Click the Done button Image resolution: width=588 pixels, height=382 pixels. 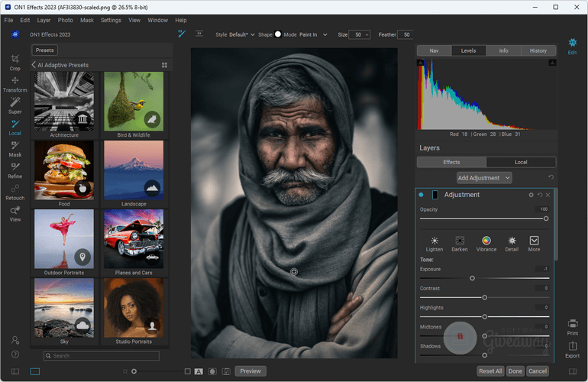coord(515,371)
